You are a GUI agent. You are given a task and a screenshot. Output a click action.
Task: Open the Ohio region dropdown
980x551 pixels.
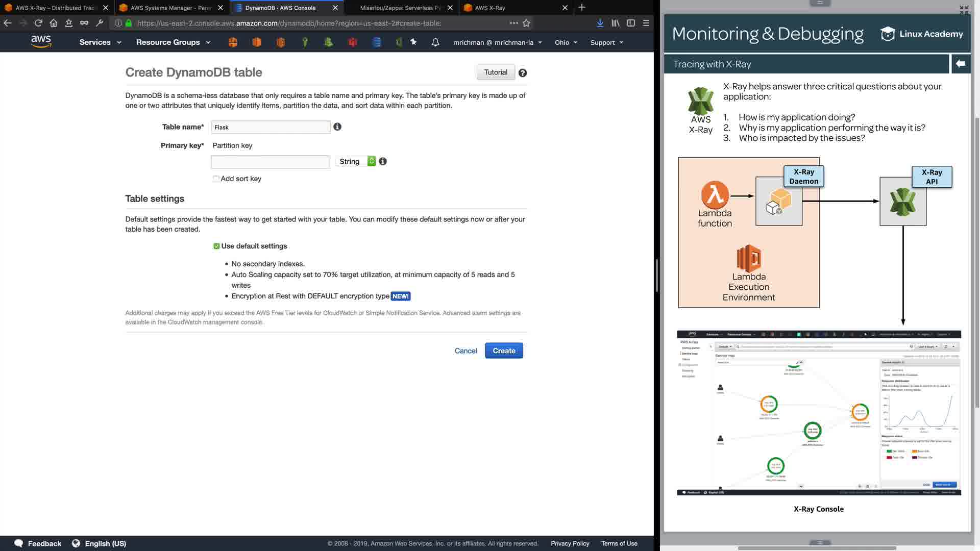(566, 42)
